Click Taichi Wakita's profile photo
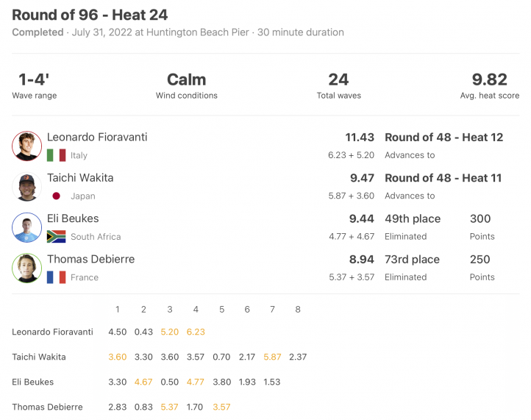The height and width of the screenshot is (420, 531). 26,187
